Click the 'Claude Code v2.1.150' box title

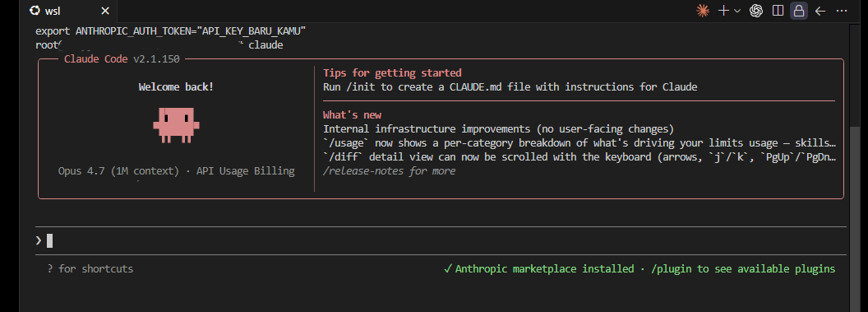[122, 58]
